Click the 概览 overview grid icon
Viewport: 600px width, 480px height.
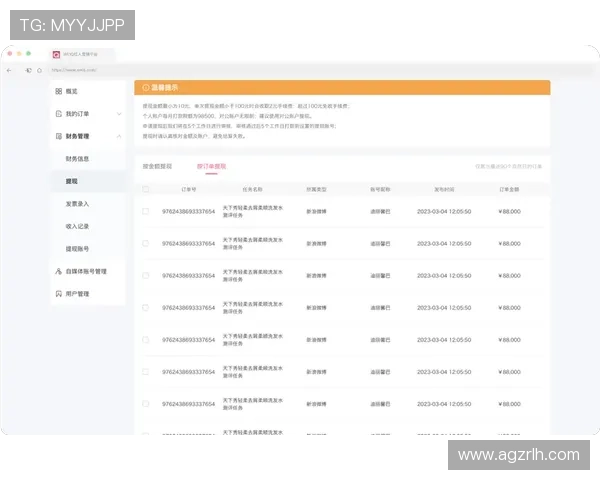pyautogui.click(x=59, y=91)
